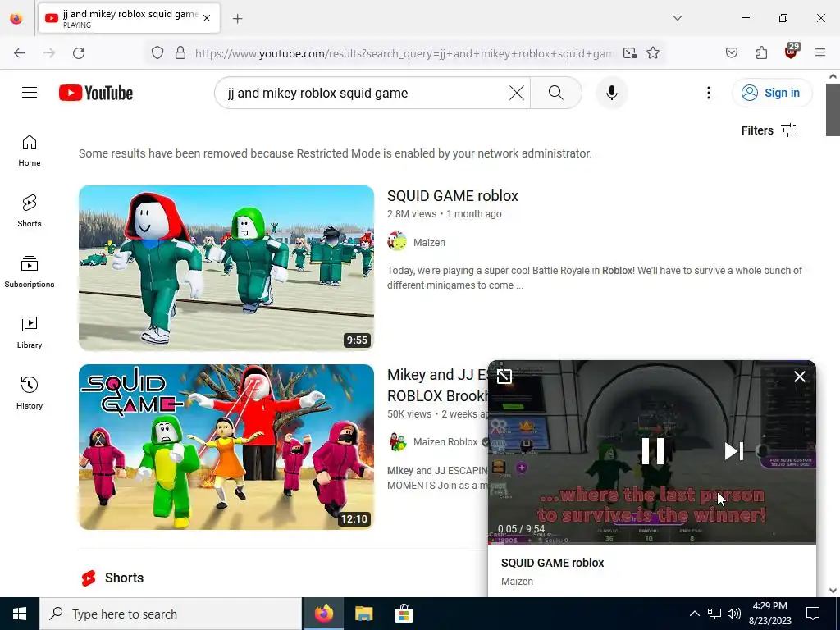Open video title SQUID GAME roblox
Screen dimensions: 840x630
(x=453, y=196)
